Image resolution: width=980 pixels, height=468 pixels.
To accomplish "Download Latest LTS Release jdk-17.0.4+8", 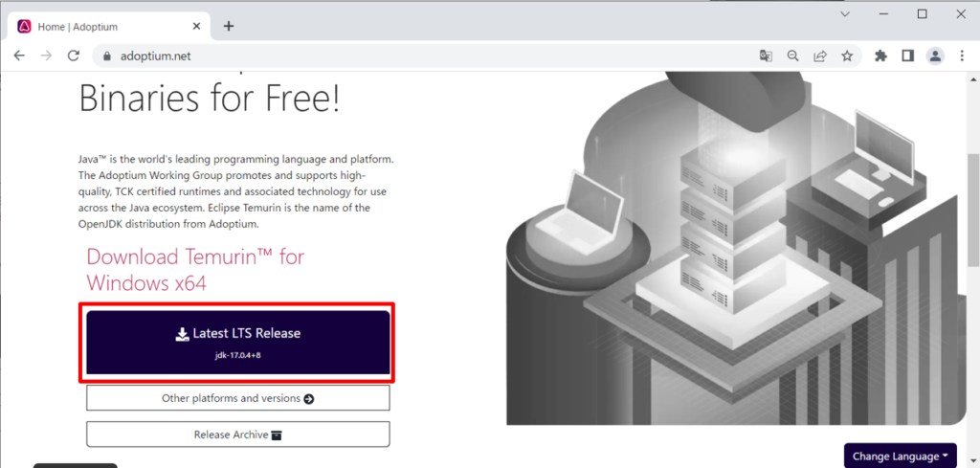I will pos(238,343).
